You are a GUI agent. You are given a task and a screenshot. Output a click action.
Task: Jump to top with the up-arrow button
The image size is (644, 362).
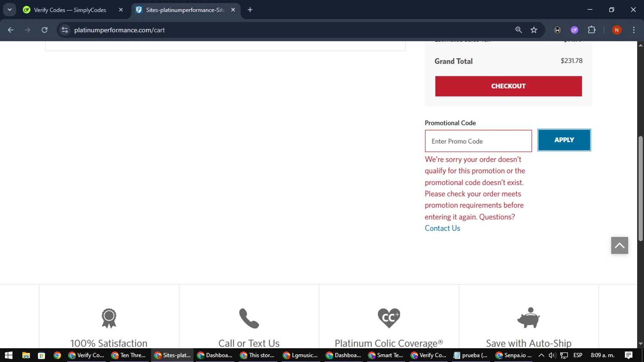tap(620, 246)
